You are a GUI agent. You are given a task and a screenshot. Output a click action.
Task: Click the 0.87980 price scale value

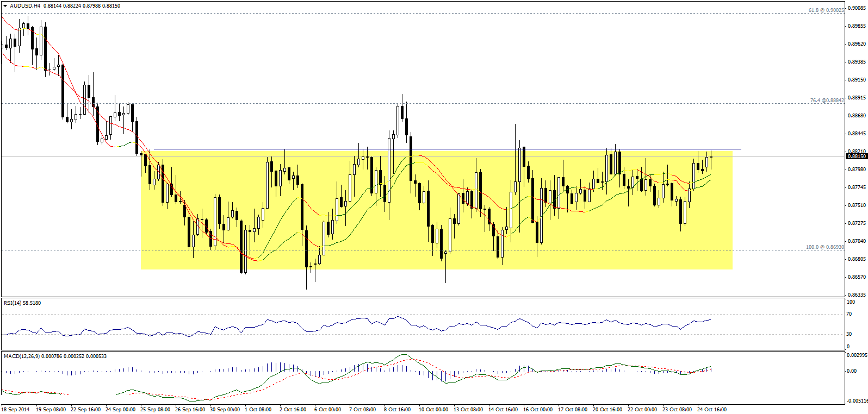click(x=857, y=170)
